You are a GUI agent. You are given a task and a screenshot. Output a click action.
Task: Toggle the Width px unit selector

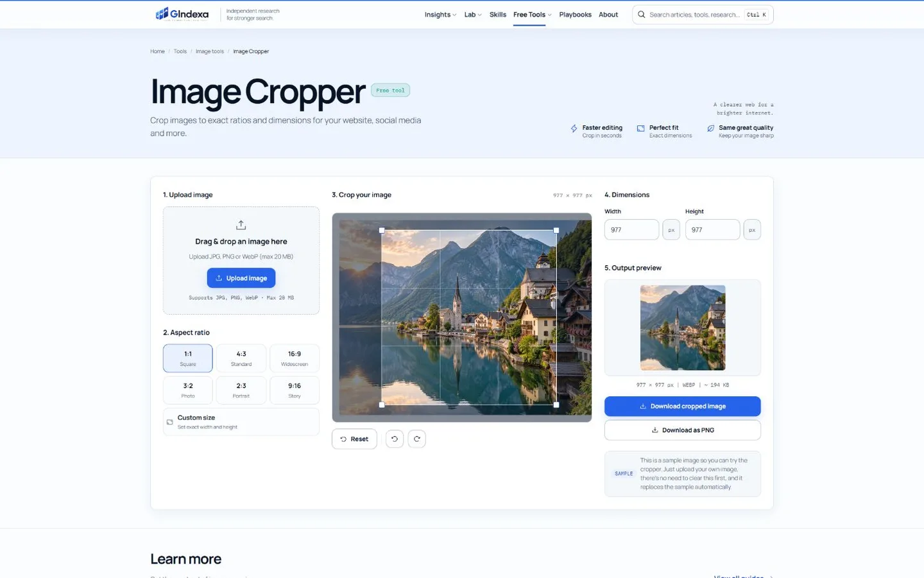(671, 230)
